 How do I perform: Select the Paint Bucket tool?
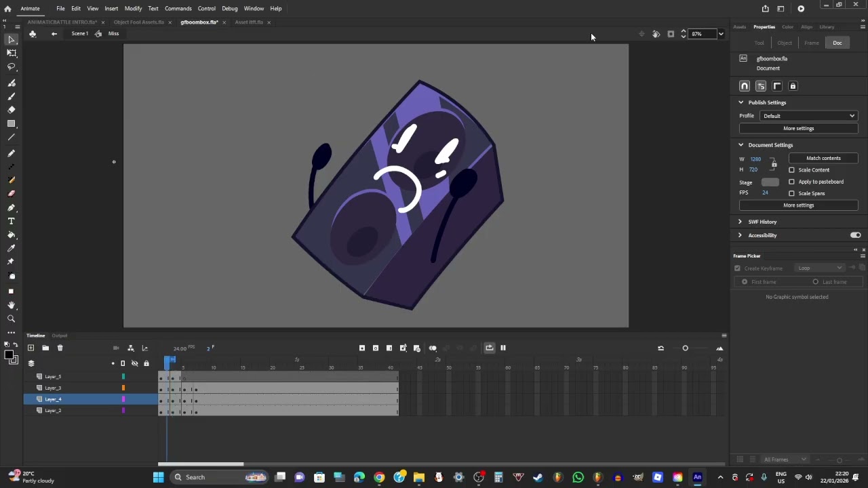pos(12,235)
